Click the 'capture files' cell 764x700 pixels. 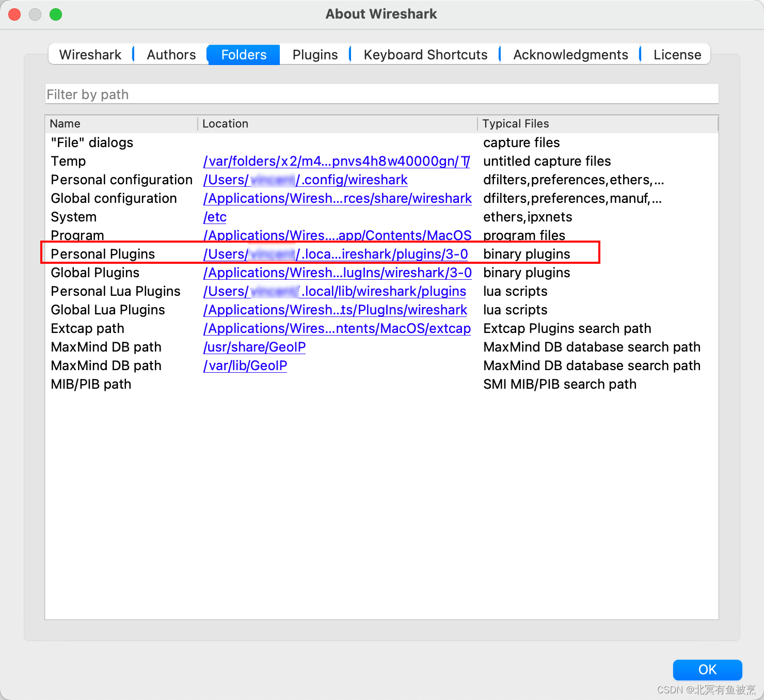click(521, 142)
